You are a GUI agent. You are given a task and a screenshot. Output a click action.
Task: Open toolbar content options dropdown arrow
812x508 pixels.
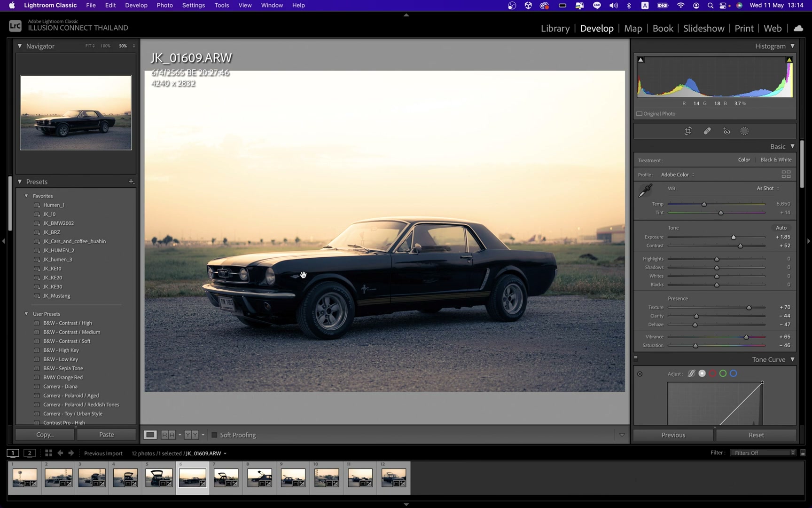pos(622,435)
